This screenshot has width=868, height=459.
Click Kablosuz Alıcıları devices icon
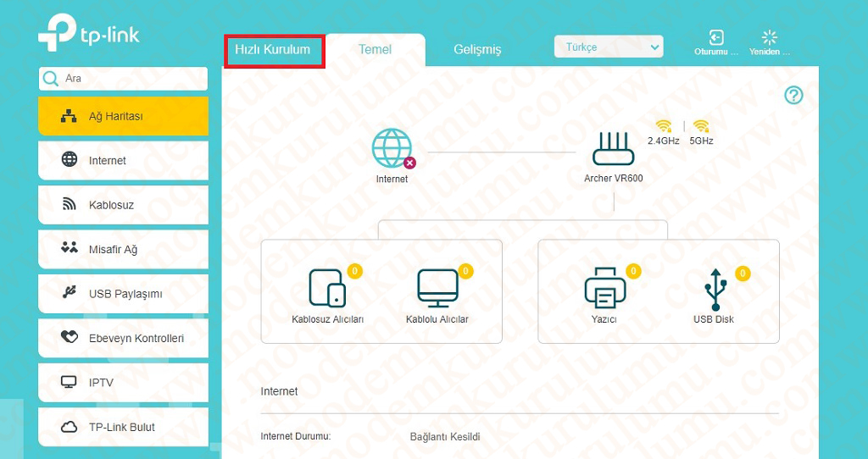328,288
